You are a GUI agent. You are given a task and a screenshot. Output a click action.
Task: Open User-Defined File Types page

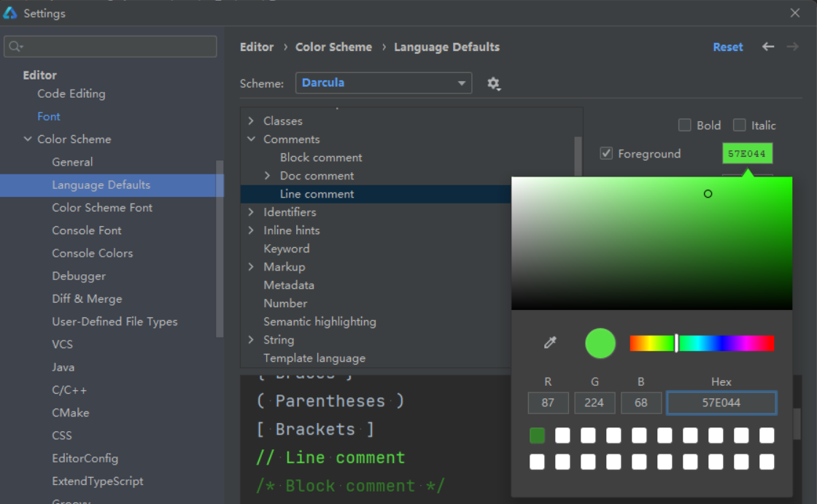coord(115,322)
